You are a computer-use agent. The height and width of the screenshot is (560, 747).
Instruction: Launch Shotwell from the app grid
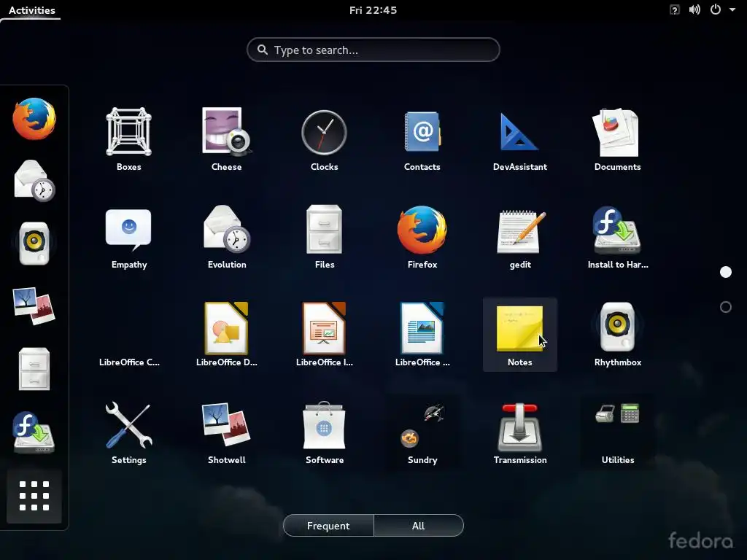pos(226,432)
